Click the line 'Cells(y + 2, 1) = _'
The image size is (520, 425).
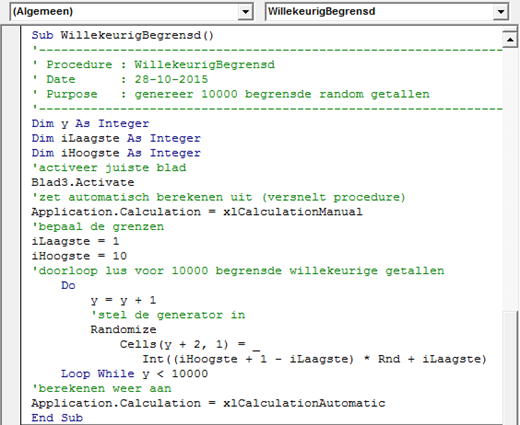[190, 344]
